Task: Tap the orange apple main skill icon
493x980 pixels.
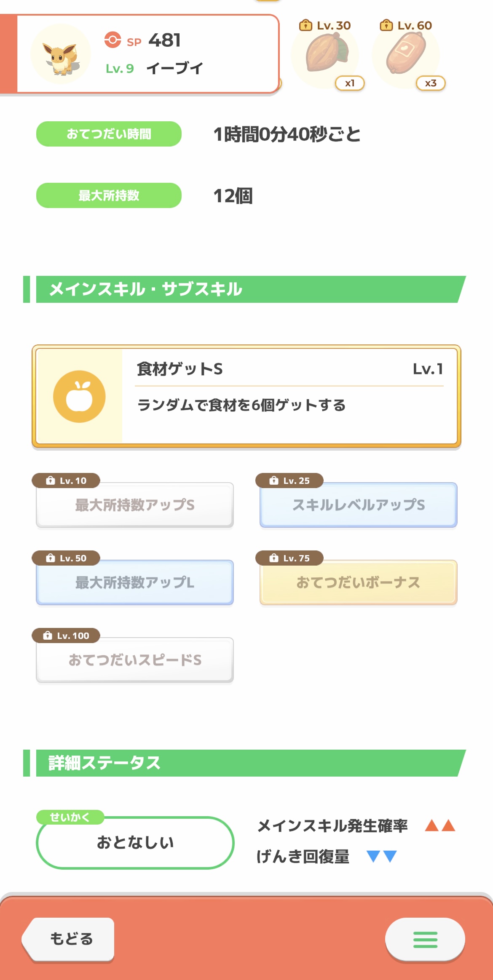Action: (x=79, y=396)
